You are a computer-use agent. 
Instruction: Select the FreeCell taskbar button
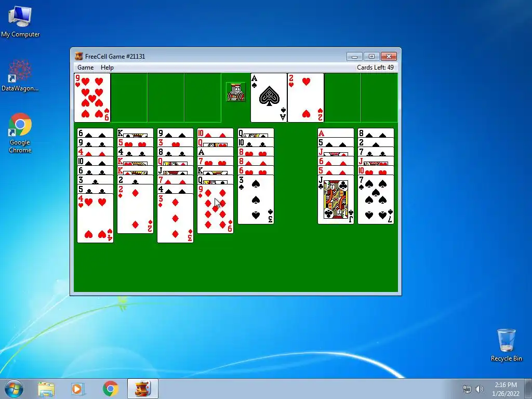point(143,389)
